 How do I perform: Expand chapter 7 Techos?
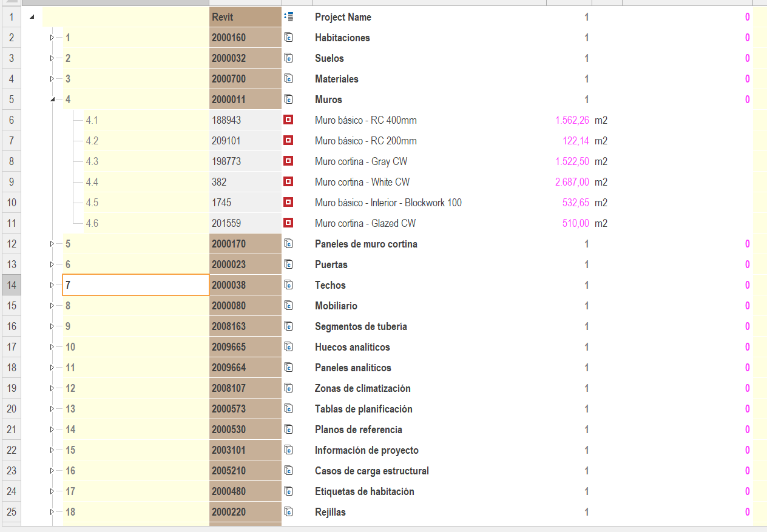pyautogui.click(x=52, y=285)
